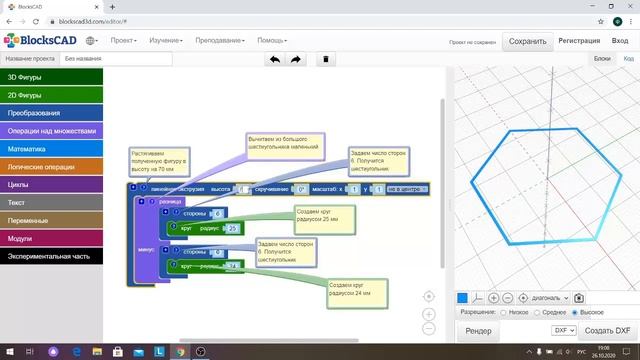Open the Помощь menu
This screenshot has width=640, height=360.
272,40
